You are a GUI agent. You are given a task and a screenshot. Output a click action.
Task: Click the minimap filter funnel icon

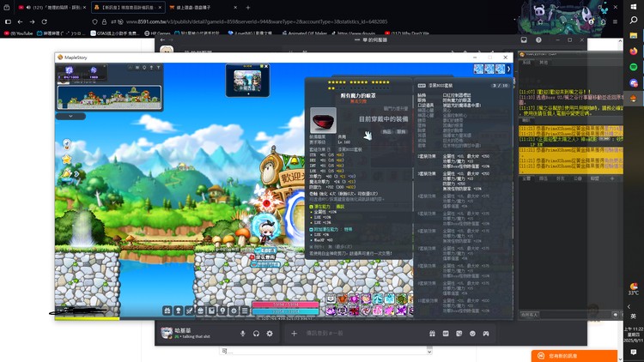158,67
